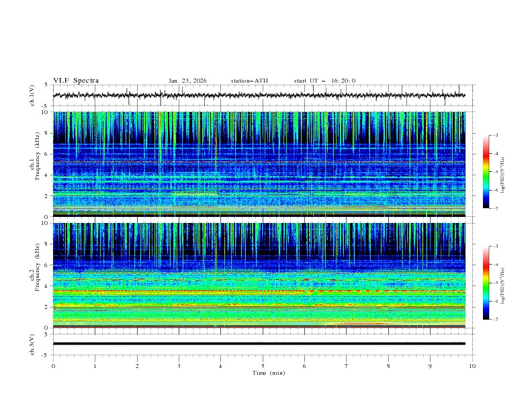Viewport: 532px width, 411px height.
Task: Click the station=ATH label
Action: click(249, 81)
